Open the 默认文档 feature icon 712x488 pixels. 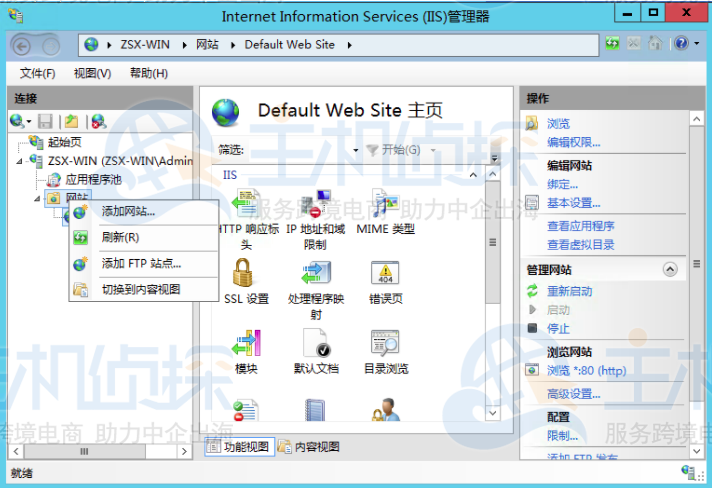point(316,343)
